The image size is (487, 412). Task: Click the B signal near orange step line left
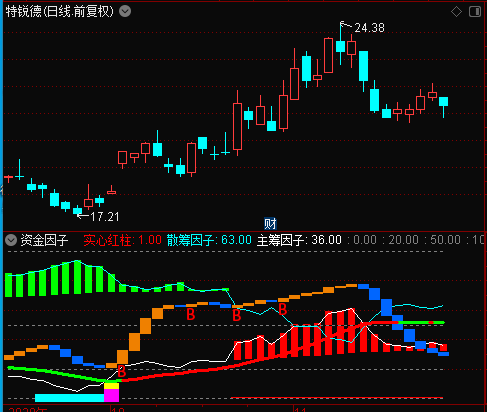click(x=190, y=314)
